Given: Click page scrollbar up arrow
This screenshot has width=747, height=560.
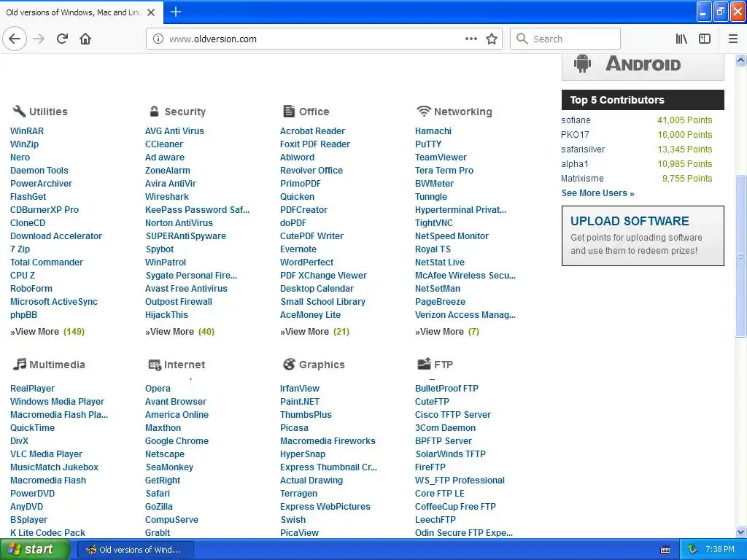Looking at the screenshot, I should click(741, 60).
